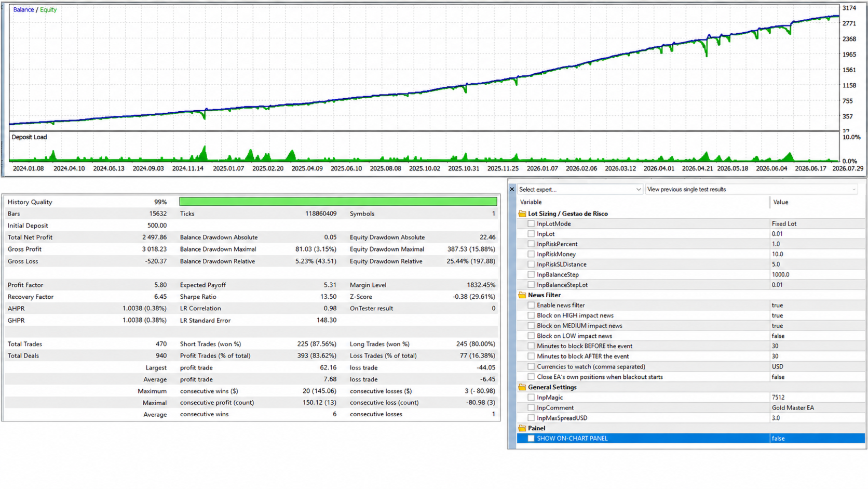Click the Bars value 15632
Screen dimensions: 868x489
(158, 214)
